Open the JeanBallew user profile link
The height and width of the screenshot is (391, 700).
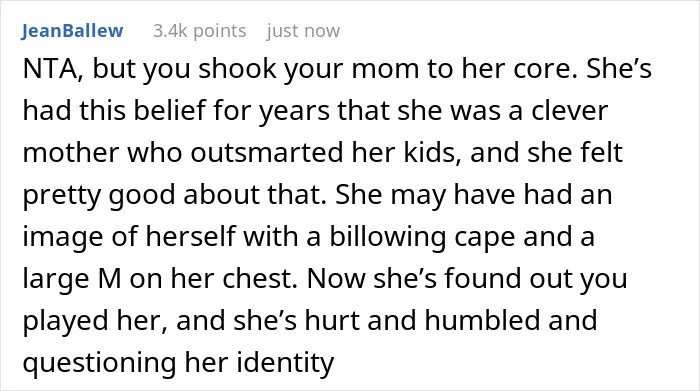pos(72,31)
